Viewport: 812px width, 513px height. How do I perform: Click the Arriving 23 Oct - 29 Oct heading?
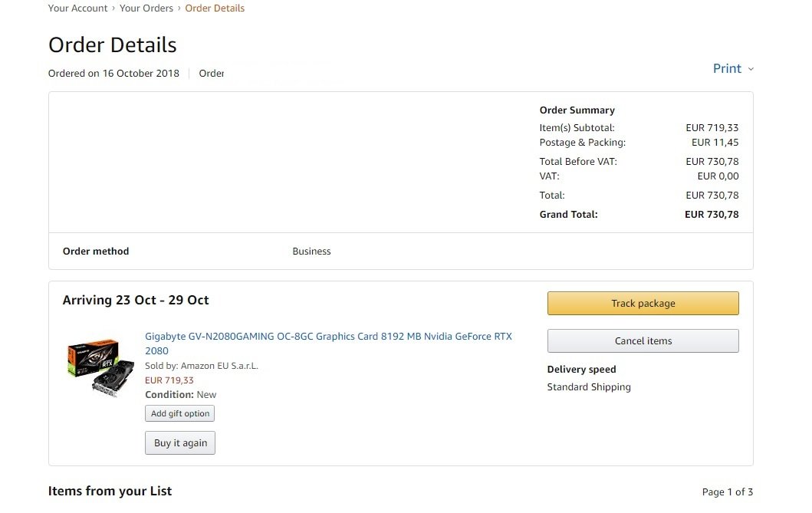[x=136, y=300]
